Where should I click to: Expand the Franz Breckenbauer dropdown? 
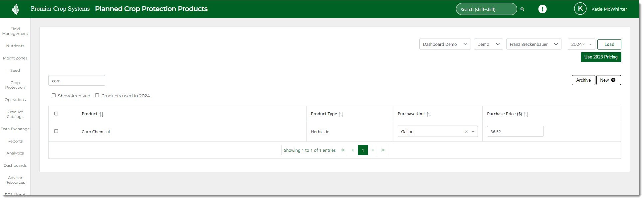(x=533, y=44)
